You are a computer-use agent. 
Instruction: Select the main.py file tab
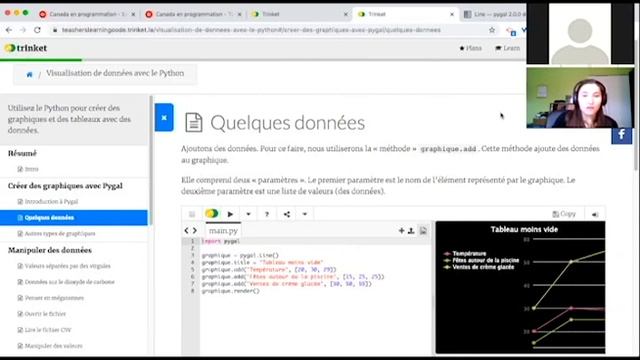tap(223, 231)
